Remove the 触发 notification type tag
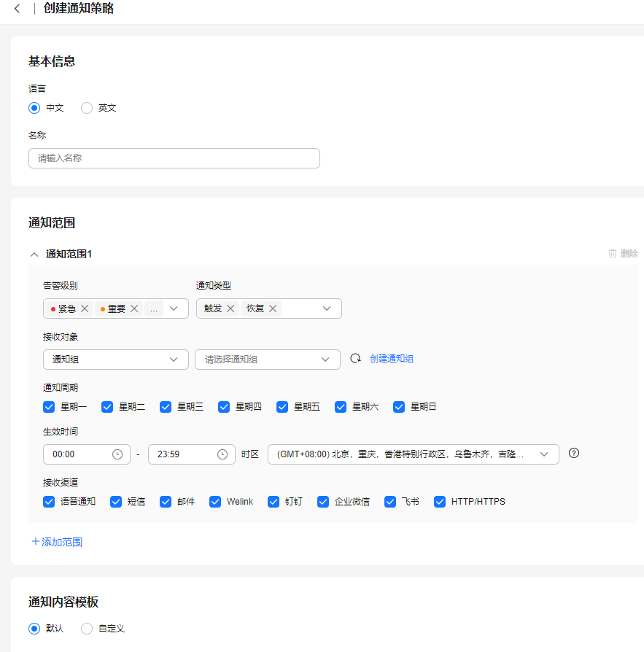 [230, 308]
